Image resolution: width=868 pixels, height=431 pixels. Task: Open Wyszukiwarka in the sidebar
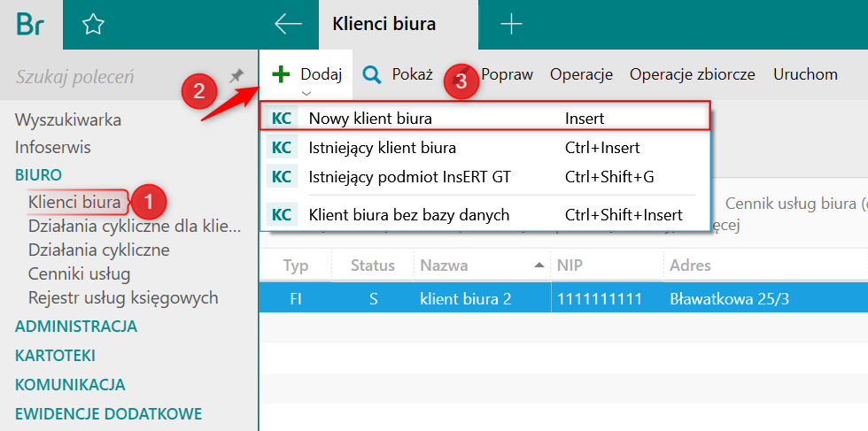point(68,119)
